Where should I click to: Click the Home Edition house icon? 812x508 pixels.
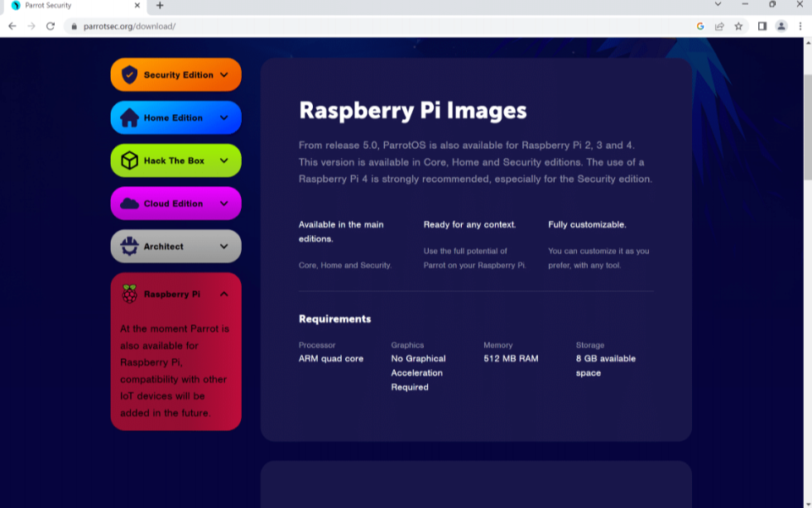point(129,117)
